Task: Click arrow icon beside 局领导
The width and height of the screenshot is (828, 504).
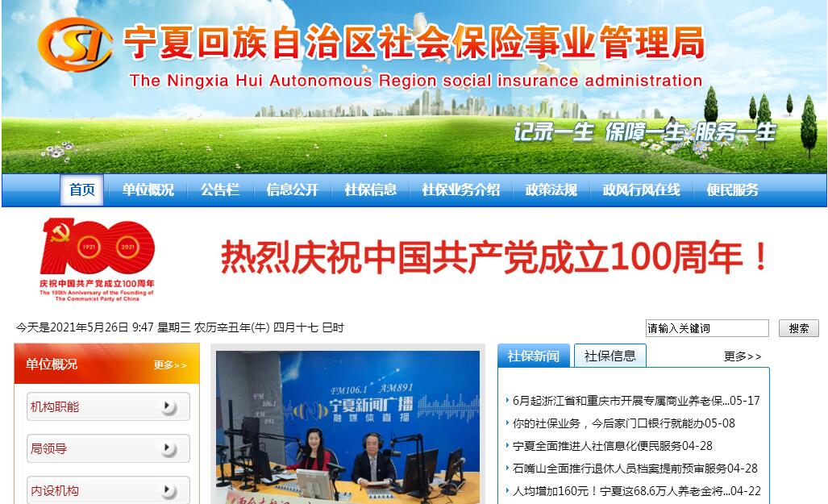Action: coord(168,449)
